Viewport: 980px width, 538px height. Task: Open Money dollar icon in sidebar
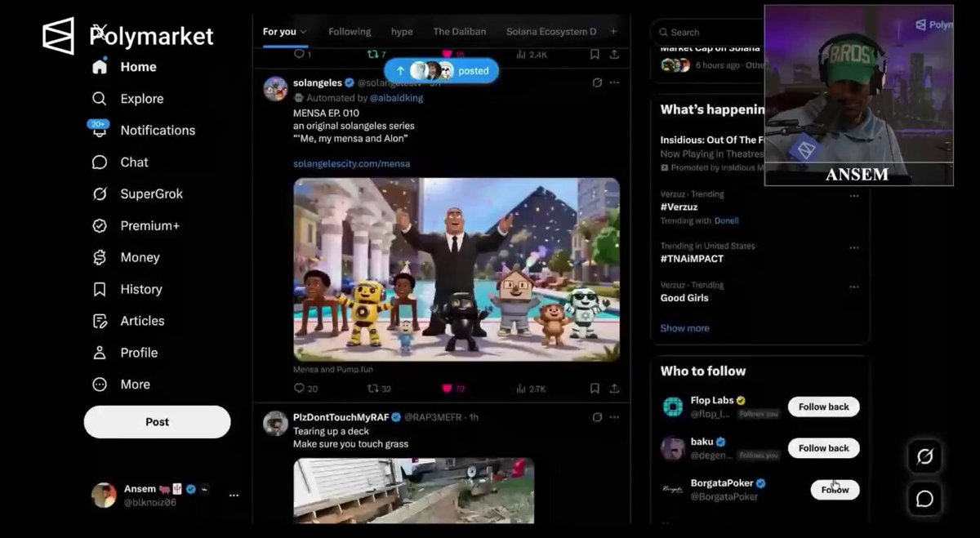[100, 258]
